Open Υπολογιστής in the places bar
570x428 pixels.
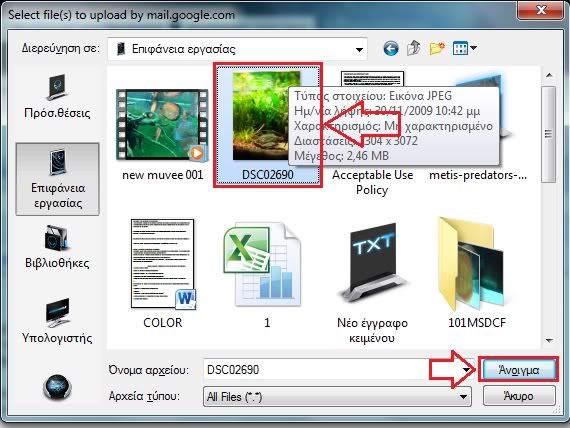pos(57,321)
